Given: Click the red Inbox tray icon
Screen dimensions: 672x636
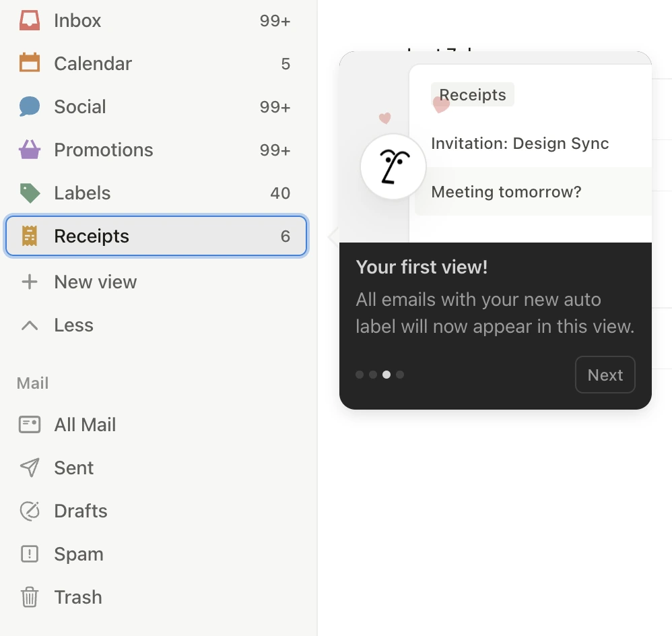Looking at the screenshot, I should pyautogui.click(x=30, y=20).
